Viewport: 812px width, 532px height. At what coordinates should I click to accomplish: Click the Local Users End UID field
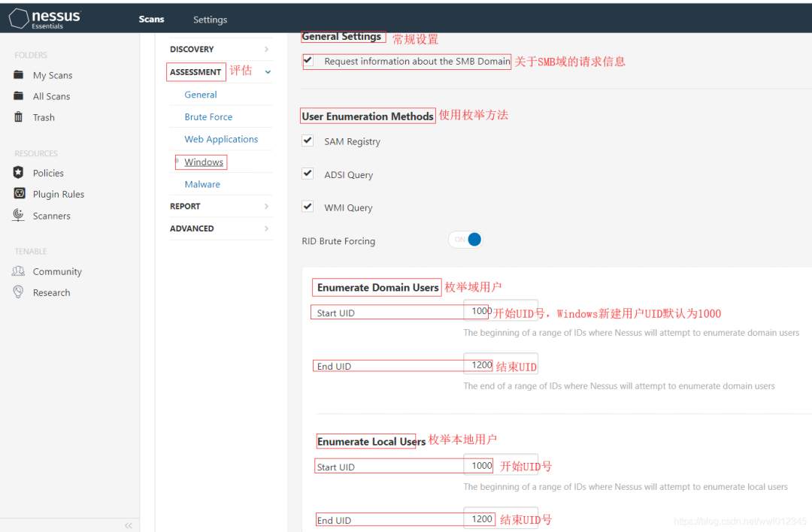500,518
